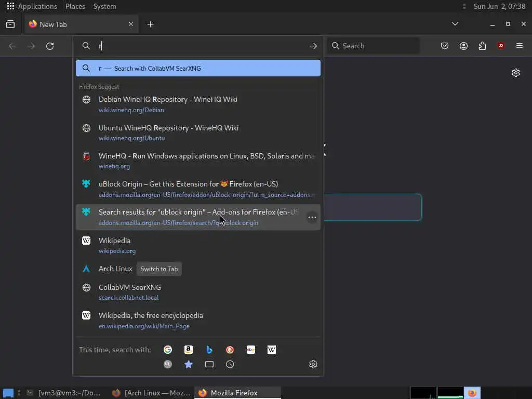Click the Go arrow in the address bar
Screen dimensions: 532x399
point(313,46)
